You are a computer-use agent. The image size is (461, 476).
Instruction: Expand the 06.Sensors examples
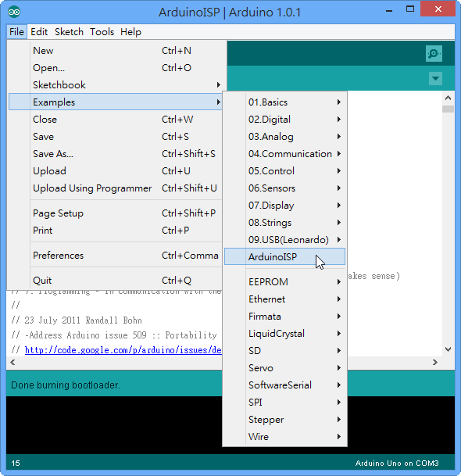[x=284, y=188]
